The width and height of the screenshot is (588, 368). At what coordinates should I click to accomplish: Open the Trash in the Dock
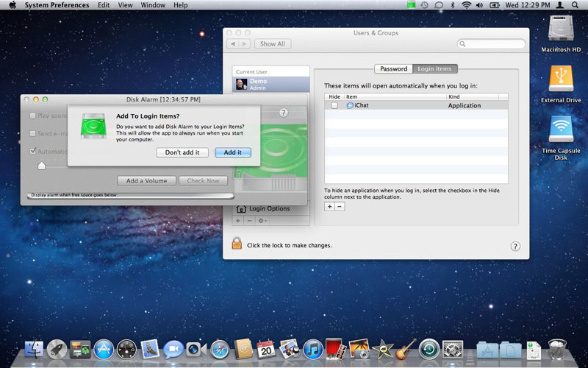(x=557, y=349)
